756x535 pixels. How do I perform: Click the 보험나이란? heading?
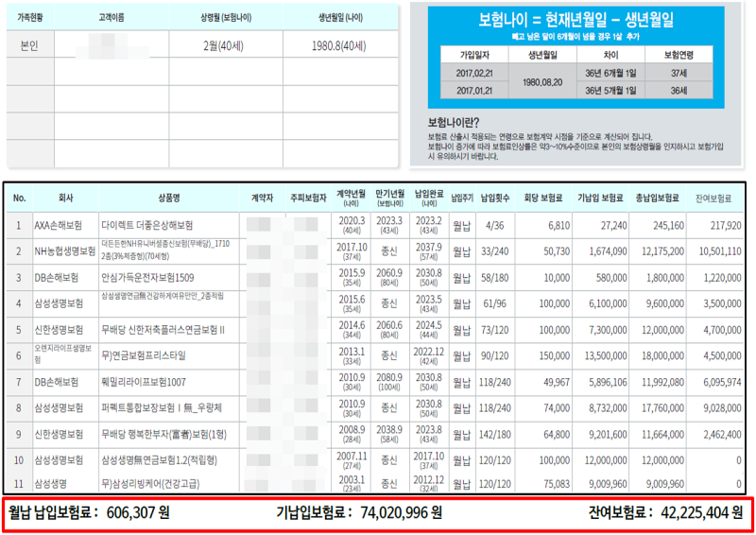454,122
